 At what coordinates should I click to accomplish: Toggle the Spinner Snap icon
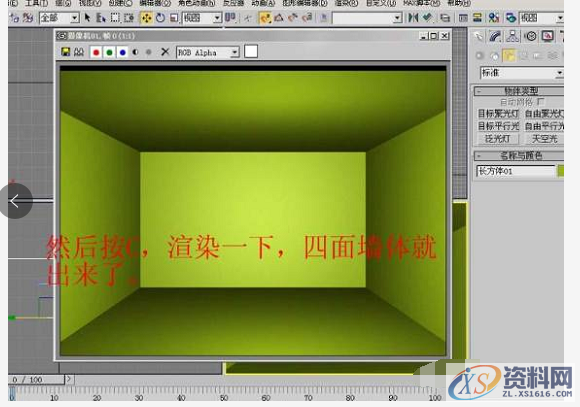point(307,17)
